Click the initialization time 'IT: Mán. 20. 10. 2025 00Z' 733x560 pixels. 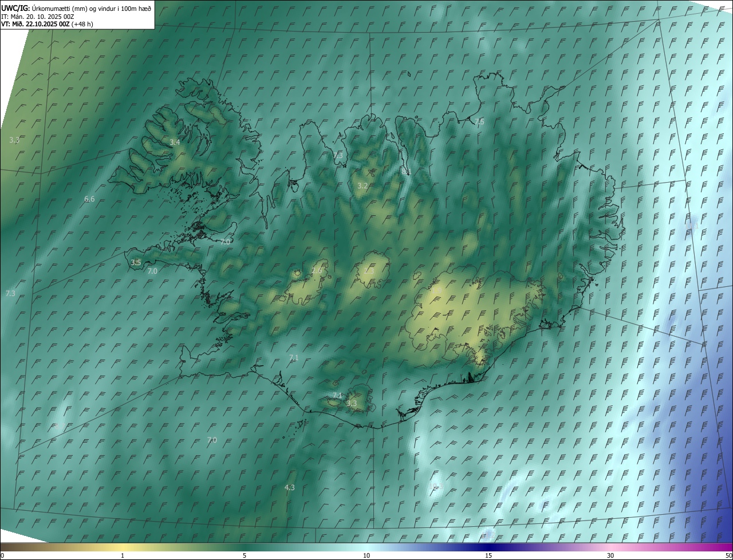(38, 17)
